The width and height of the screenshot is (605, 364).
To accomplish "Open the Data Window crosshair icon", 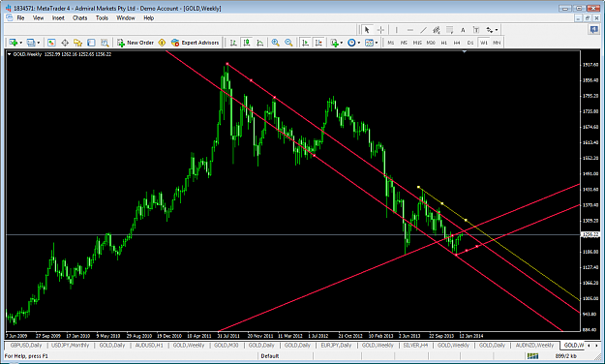I will click(65, 43).
